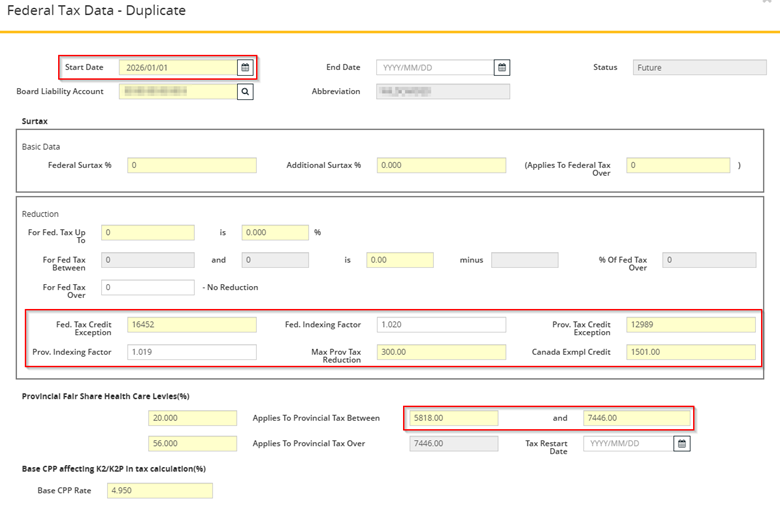Click the Start Date field showing 2026/01/01

tap(178, 68)
